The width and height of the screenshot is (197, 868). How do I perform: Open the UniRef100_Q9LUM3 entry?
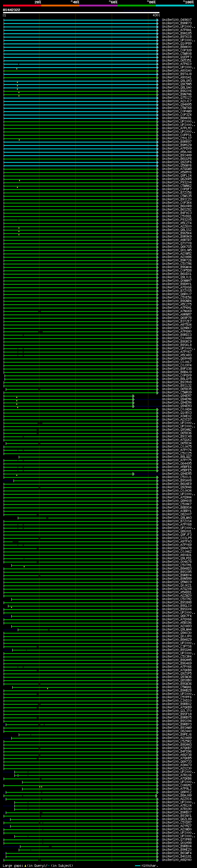tap(177, 81)
